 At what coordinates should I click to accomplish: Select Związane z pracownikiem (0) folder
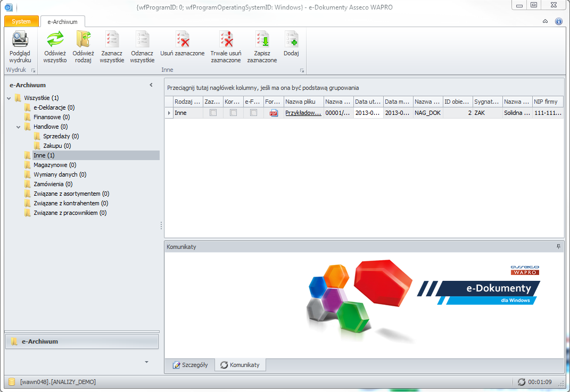tap(70, 213)
